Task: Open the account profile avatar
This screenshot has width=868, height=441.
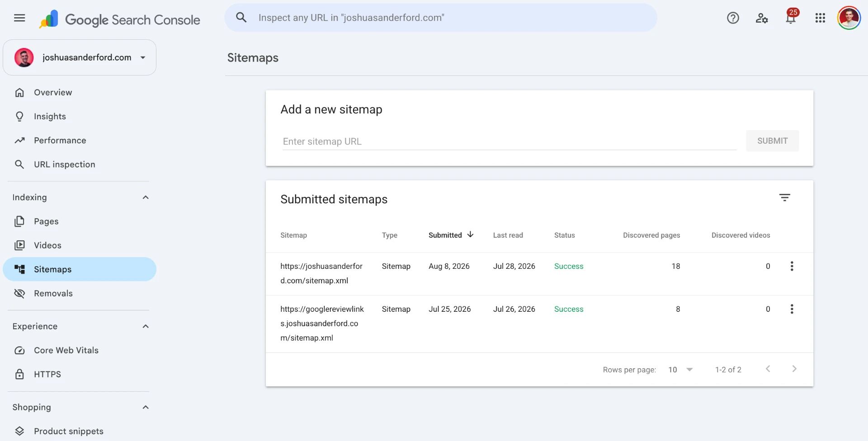Action: (x=849, y=18)
